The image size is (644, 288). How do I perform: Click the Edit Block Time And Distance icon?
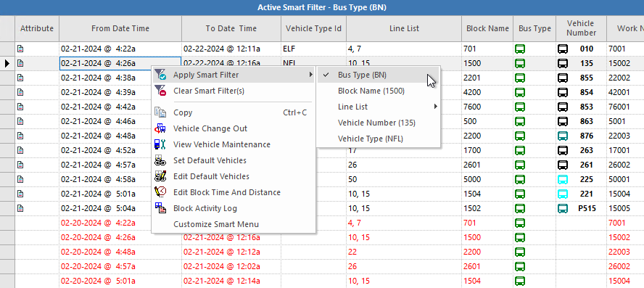pyautogui.click(x=160, y=192)
